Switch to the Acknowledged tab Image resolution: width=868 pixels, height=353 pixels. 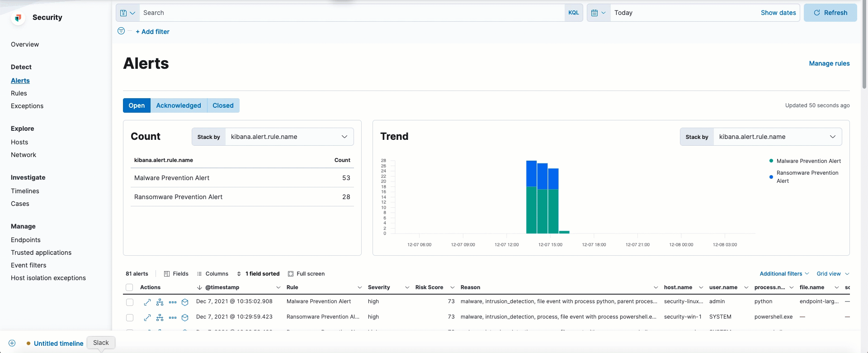click(179, 105)
